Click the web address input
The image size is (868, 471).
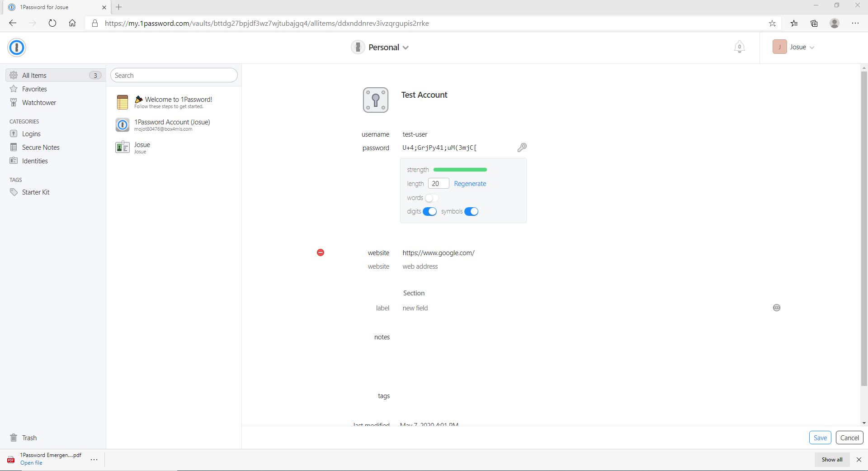[420, 266]
